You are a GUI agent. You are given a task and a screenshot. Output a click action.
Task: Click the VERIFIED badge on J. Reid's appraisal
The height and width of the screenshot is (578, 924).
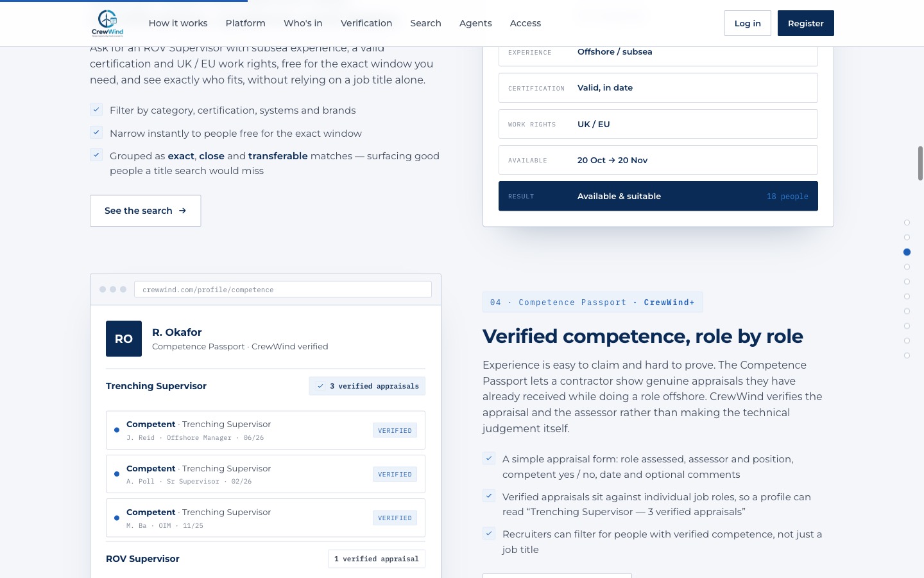395,430
